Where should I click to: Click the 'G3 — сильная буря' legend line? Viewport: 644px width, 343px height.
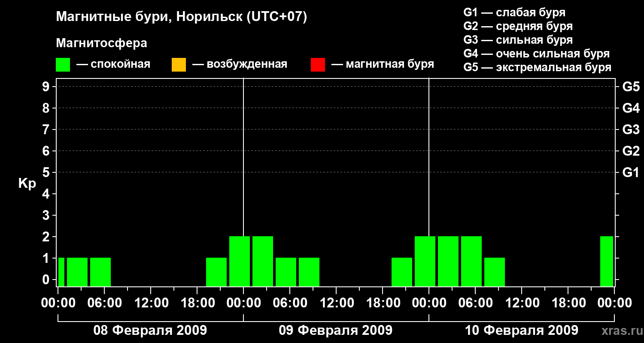518,40
